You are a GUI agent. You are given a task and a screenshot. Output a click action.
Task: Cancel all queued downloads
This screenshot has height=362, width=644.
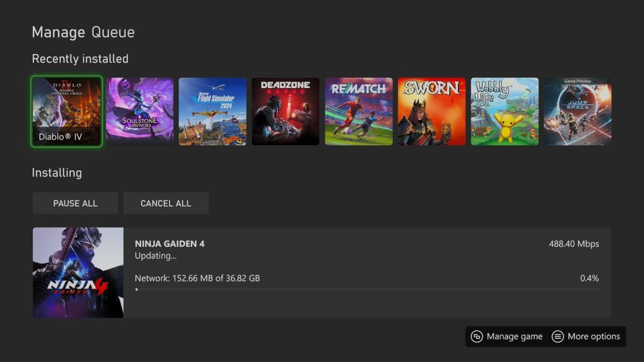point(166,203)
